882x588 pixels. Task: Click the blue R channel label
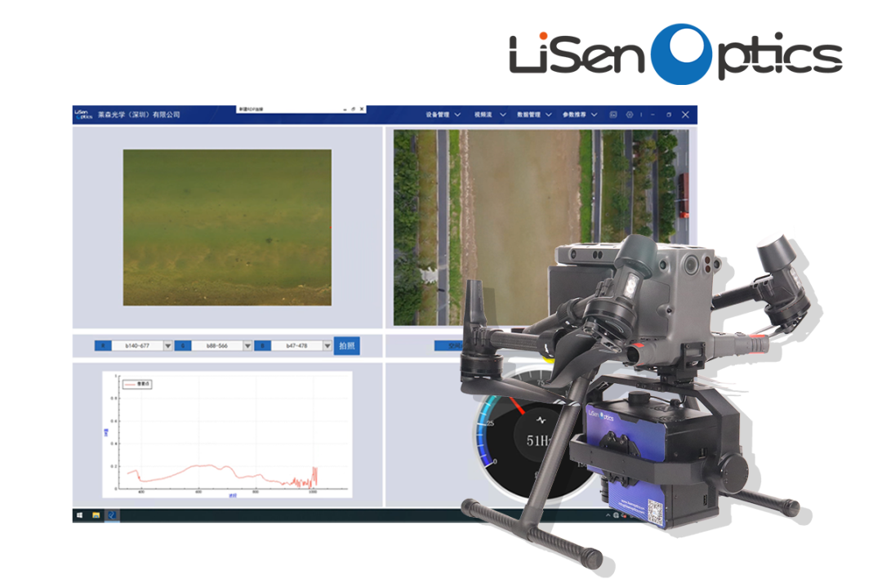pos(103,345)
